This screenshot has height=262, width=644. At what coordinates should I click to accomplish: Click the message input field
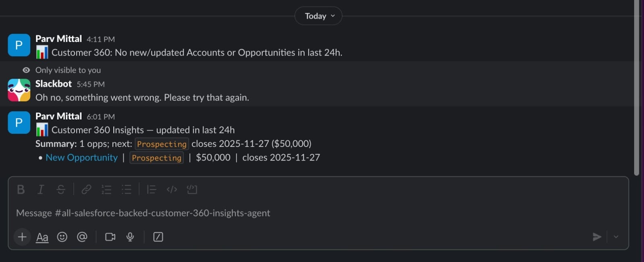point(318,213)
